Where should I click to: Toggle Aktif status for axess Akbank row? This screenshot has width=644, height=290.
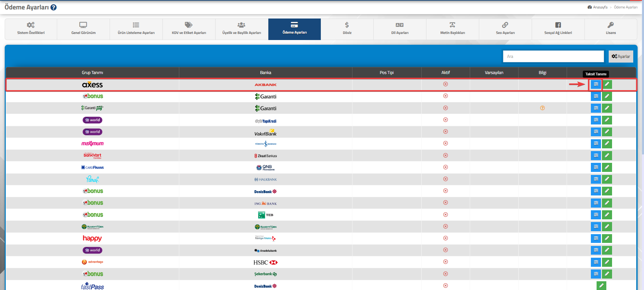pos(446,84)
